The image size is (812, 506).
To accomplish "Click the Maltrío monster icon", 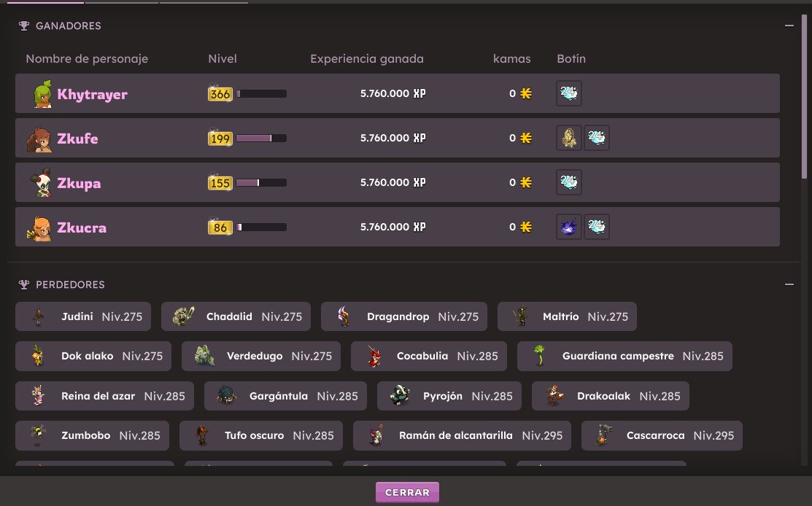I will click(x=520, y=316).
